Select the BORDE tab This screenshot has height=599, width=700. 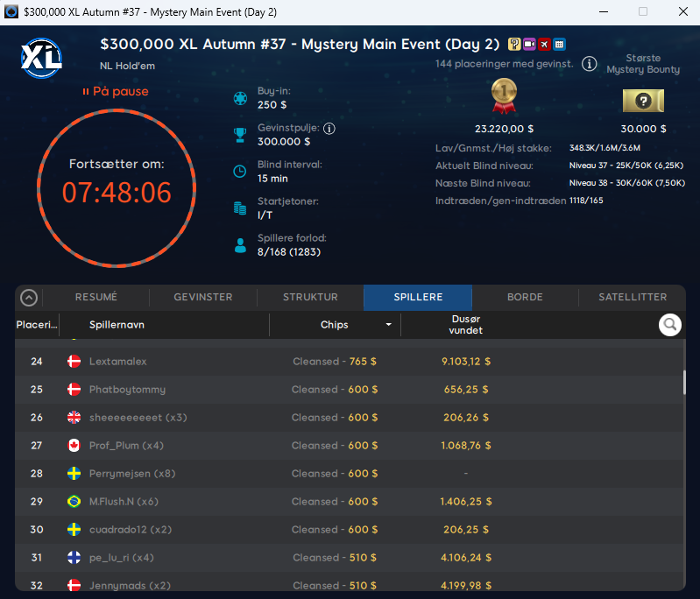click(525, 297)
